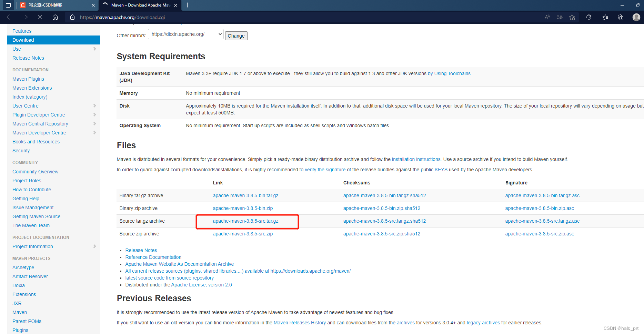Expand the User Centre submenu arrow
The image size is (644, 334).
[94, 106]
